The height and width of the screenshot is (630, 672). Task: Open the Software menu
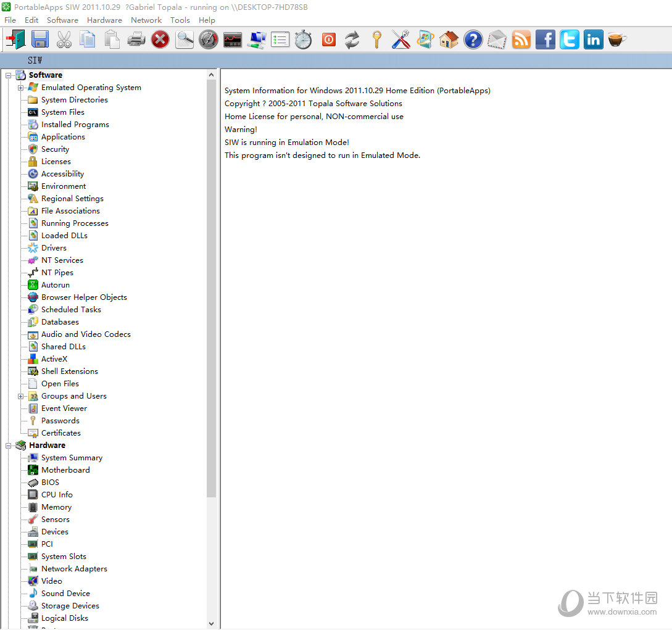(62, 20)
